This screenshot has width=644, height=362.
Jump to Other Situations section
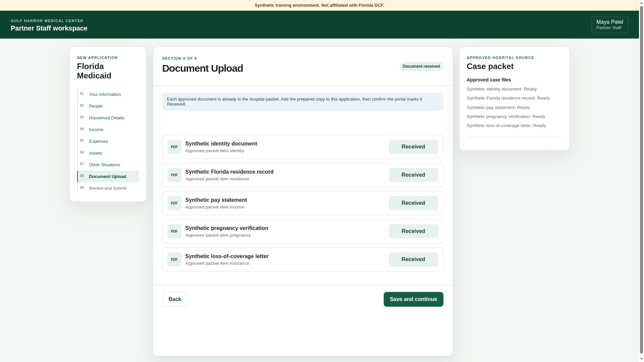pyautogui.click(x=108, y=165)
